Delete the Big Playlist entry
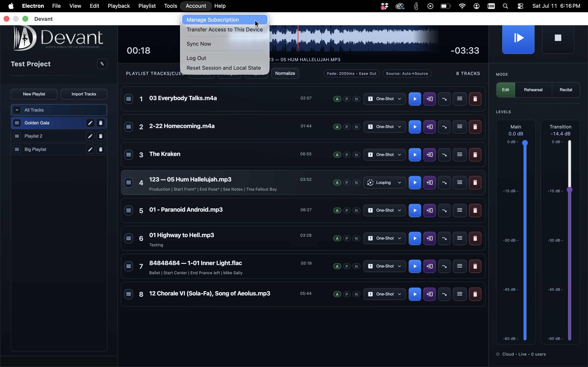Image resolution: width=588 pixels, height=367 pixels. pos(101,149)
